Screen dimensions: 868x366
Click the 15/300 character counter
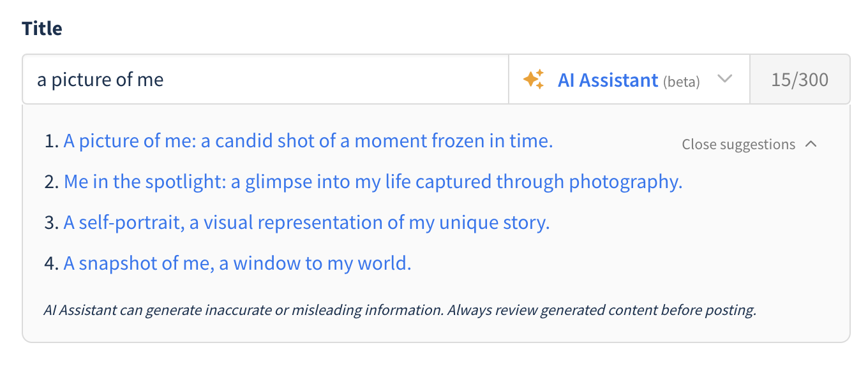click(x=800, y=80)
